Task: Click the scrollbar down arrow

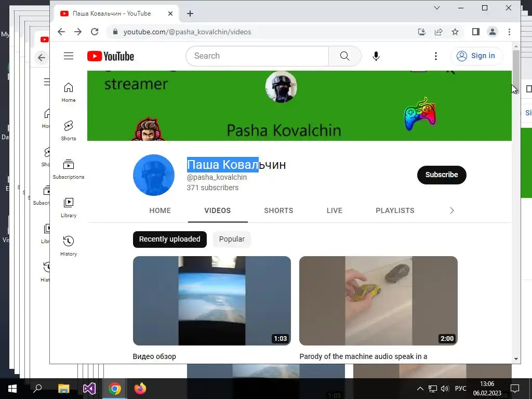Action: click(516, 359)
